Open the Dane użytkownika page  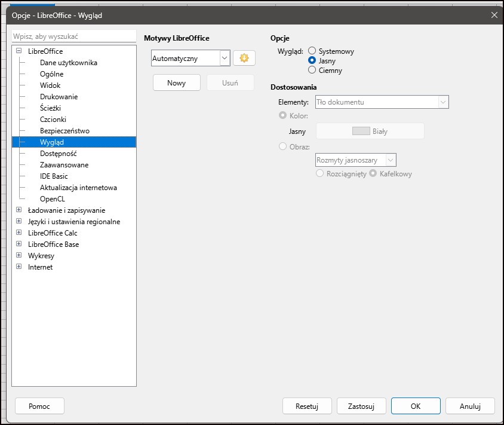coord(69,63)
